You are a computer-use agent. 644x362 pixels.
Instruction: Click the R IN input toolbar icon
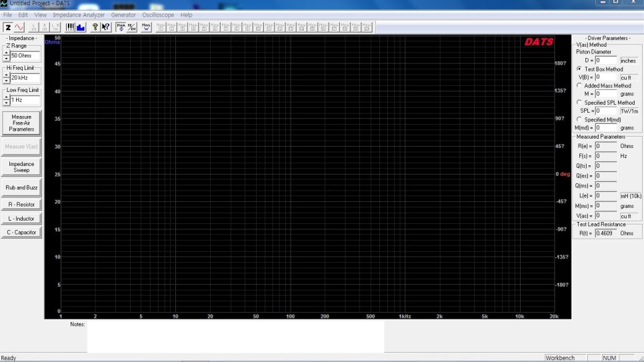(45, 27)
